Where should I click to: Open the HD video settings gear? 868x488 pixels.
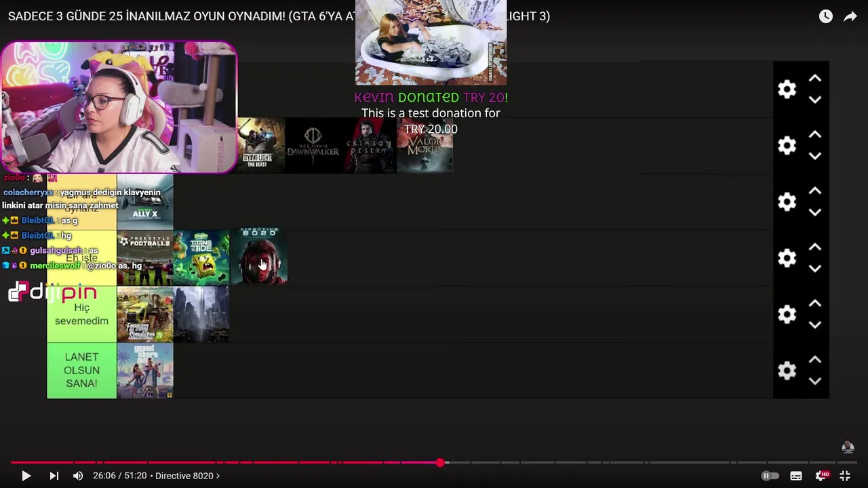(x=821, y=476)
